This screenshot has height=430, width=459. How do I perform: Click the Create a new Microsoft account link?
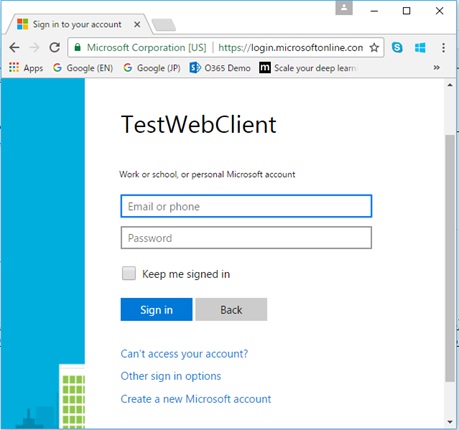196,399
